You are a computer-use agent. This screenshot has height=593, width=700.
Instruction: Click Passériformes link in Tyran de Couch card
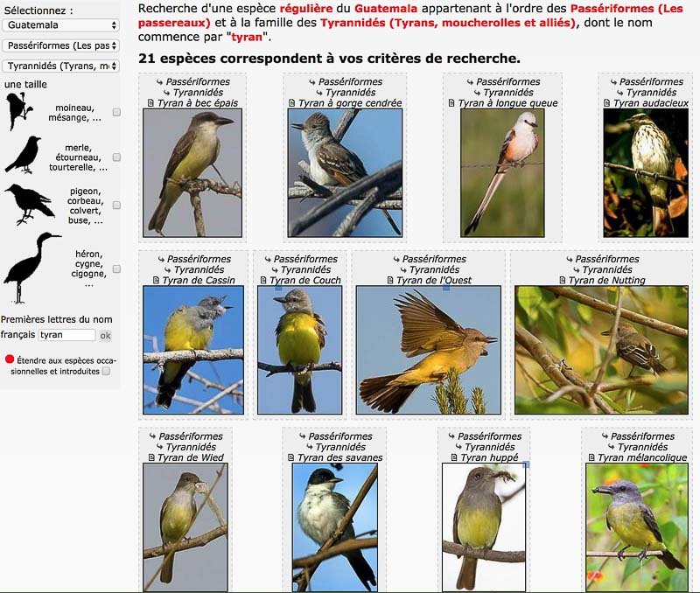305,259
